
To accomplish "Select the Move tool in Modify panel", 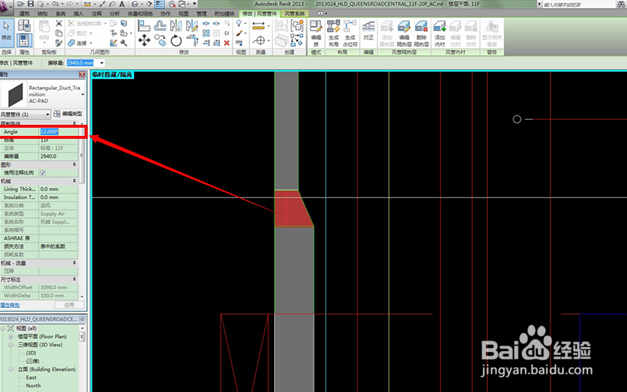I will click(x=144, y=40).
